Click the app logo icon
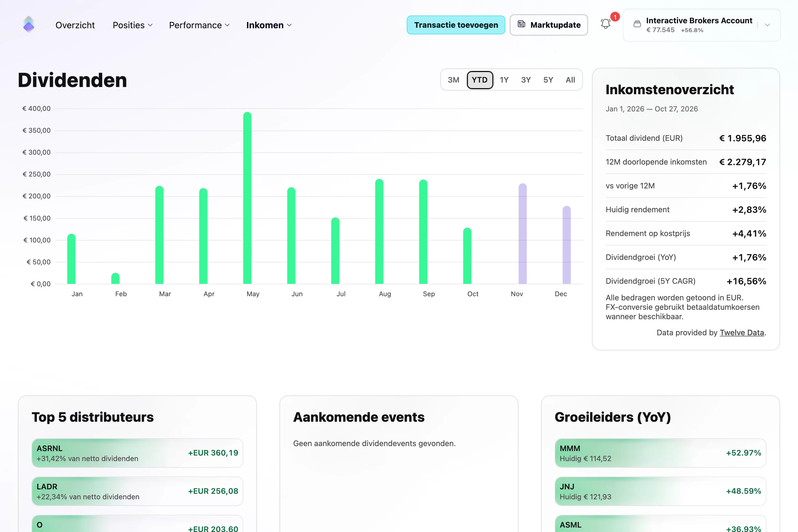798x532 pixels. (x=29, y=25)
